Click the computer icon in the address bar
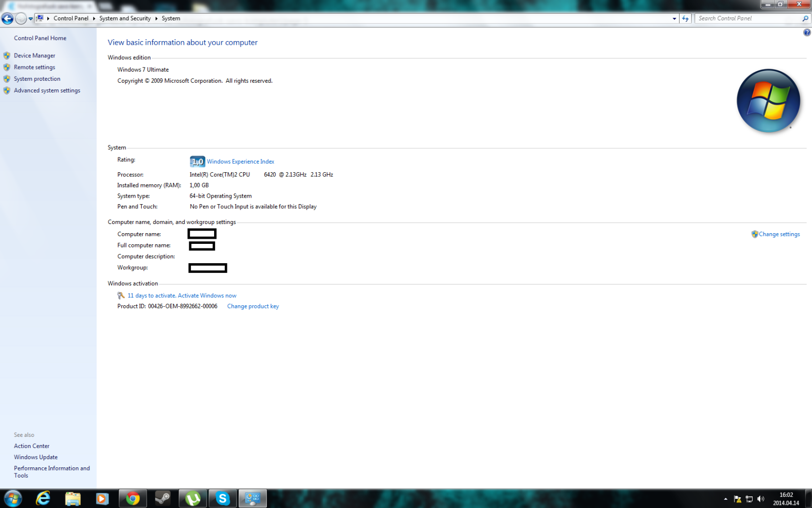The height and width of the screenshot is (508, 812). (40, 18)
